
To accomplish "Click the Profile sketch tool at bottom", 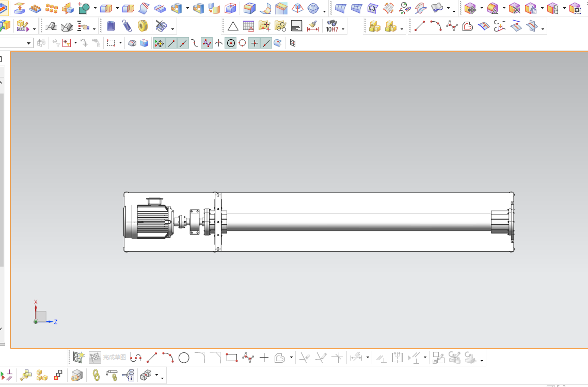I will (136, 358).
